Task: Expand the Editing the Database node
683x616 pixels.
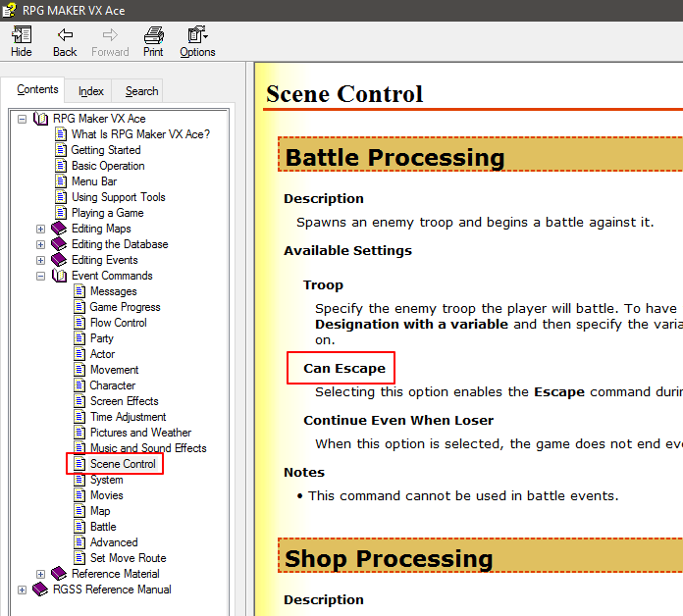Action: pos(40,244)
